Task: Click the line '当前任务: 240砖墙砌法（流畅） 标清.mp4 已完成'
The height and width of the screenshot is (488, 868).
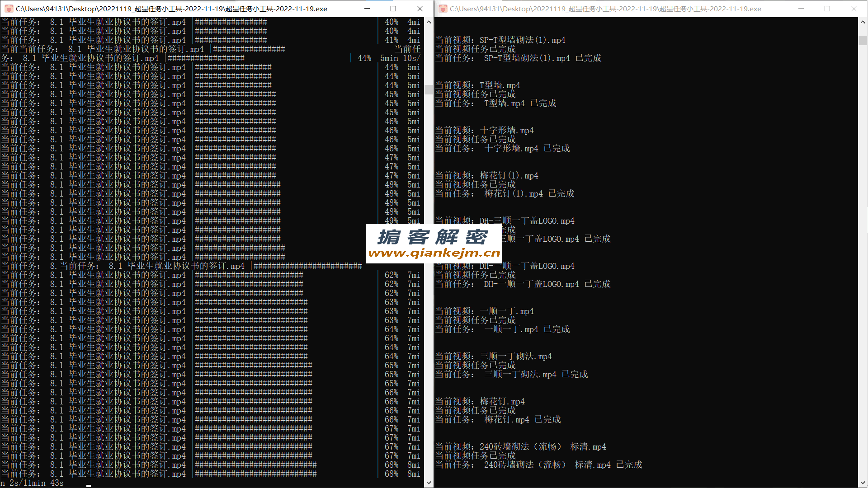Action: point(538,465)
